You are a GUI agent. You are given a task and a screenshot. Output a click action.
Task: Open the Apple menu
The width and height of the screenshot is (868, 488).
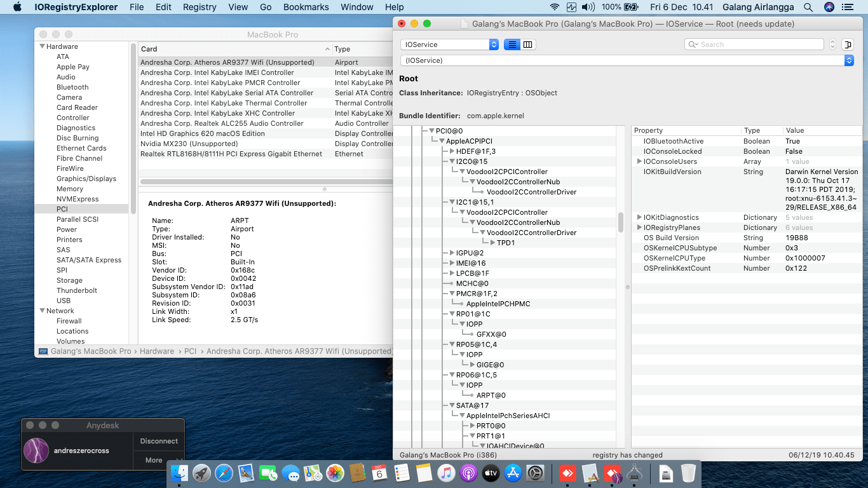(17, 7)
